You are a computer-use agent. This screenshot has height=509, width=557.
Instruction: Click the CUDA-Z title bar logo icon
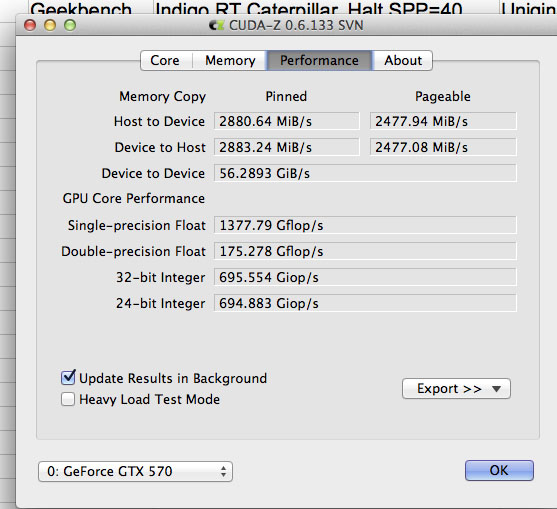[x=216, y=25]
